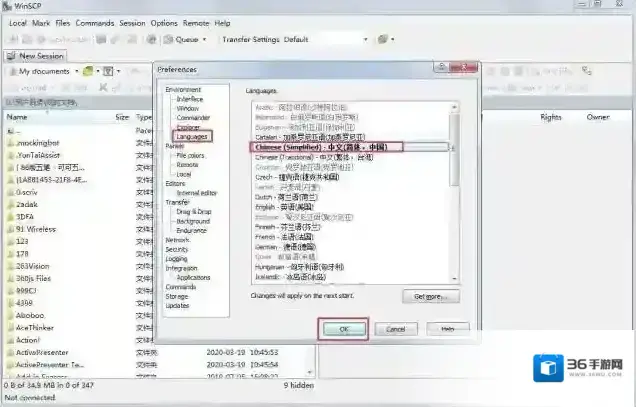Open the My documents directory dropdown
This screenshot has width=636, height=407.
(x=76, y=72)
